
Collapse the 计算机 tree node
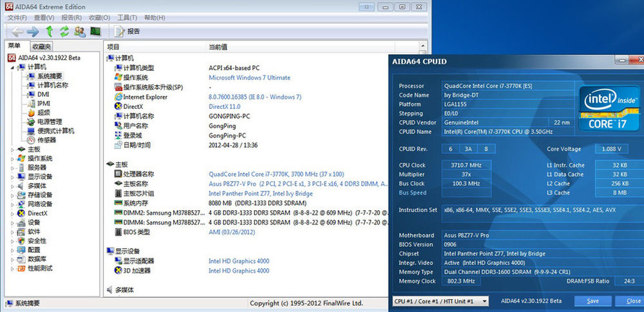tap(12, 67)
